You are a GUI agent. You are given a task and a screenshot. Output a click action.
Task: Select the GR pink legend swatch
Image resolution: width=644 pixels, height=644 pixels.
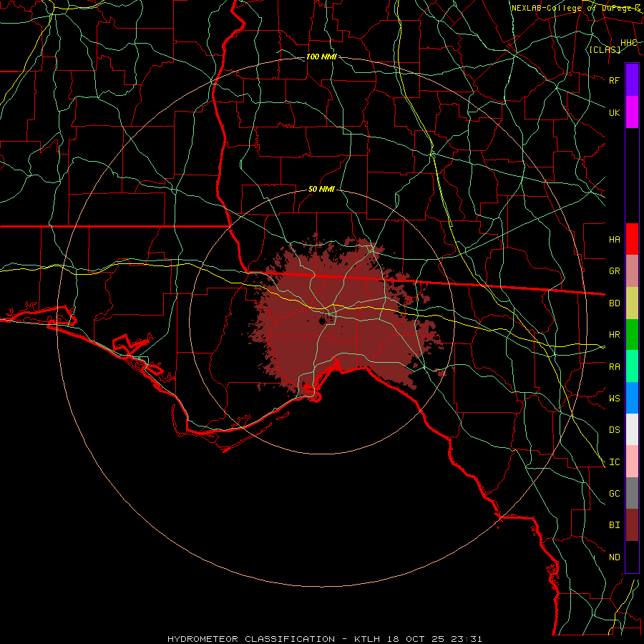tap(632, 271)
